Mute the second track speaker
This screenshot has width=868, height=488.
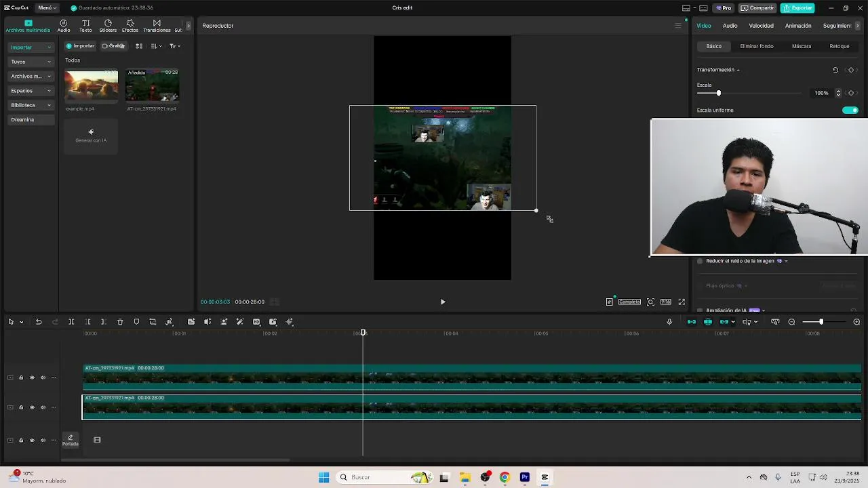pyautogui.click(x=43, y=407)
